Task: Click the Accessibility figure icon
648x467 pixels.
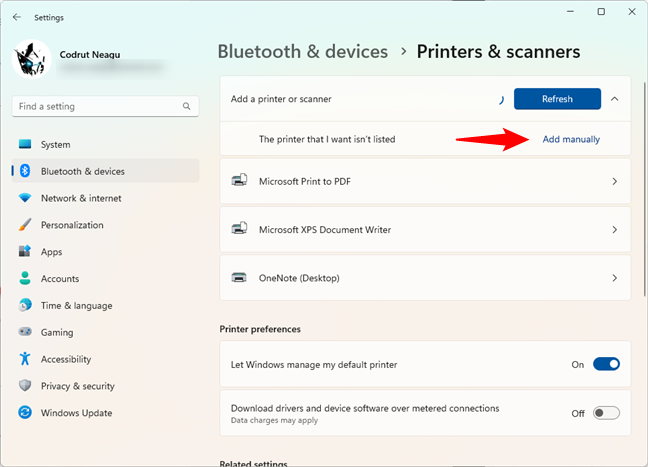Action: [x=25, y=358]
